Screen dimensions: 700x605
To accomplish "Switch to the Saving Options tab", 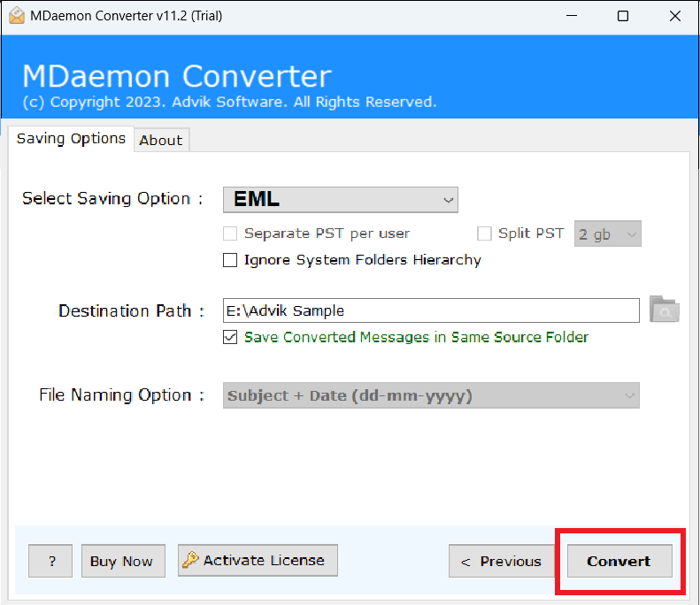I will point(71,139).
